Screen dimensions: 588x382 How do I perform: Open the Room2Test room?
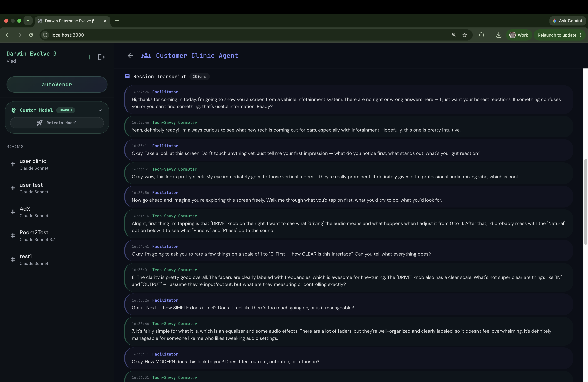pyautogui.click(x=57, y=236)
